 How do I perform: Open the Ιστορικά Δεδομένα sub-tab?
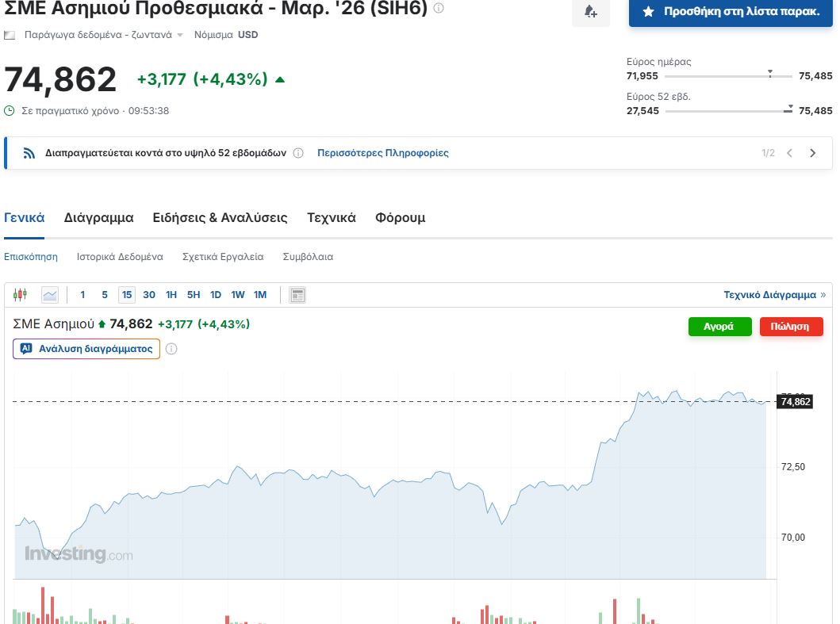click(120, 257)
